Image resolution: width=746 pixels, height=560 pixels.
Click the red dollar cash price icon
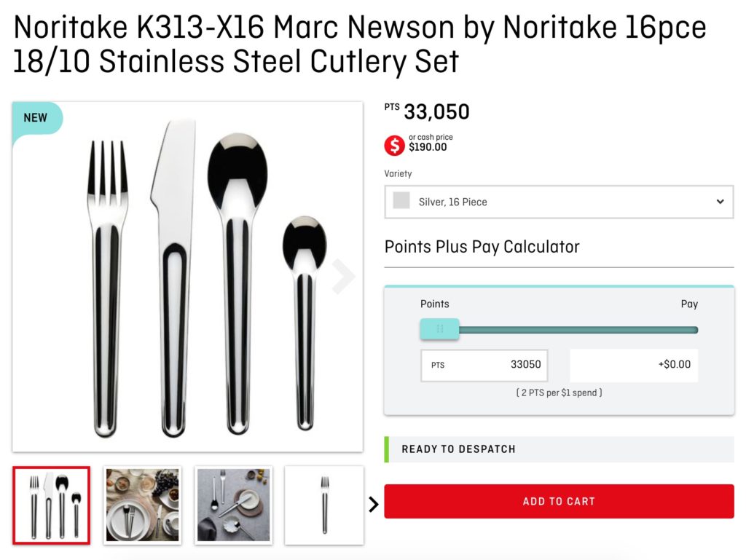point(394,146)
